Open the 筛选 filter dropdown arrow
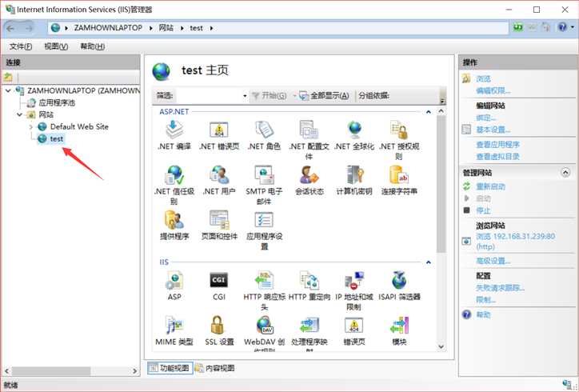579x392 pixels. (x=245, y=96)
